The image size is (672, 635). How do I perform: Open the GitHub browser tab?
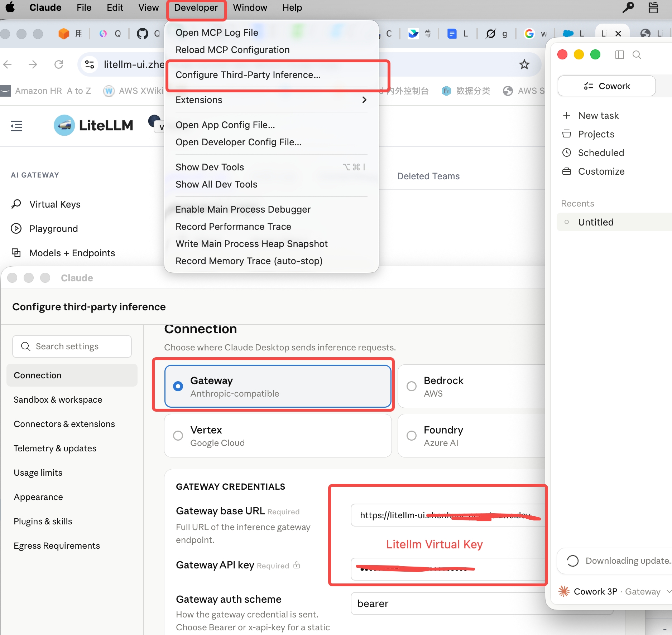click(x=148, y=34)
